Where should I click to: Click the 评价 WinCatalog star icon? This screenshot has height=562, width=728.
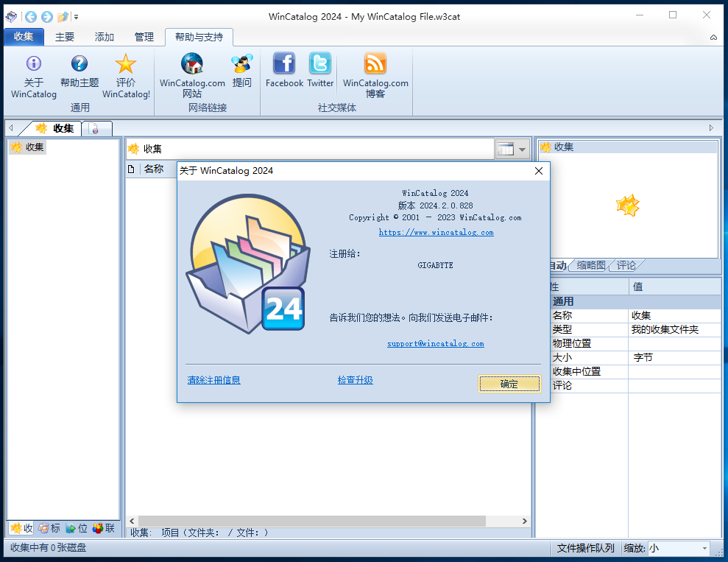pos(126,64)
